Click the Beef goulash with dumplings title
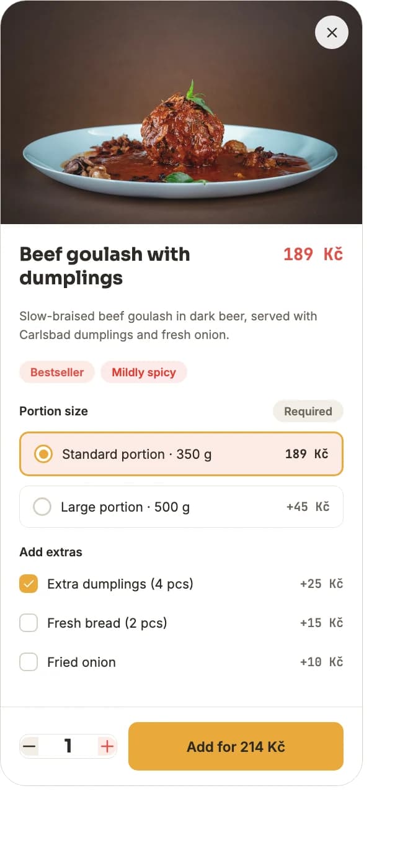 (x=105, y=266)
